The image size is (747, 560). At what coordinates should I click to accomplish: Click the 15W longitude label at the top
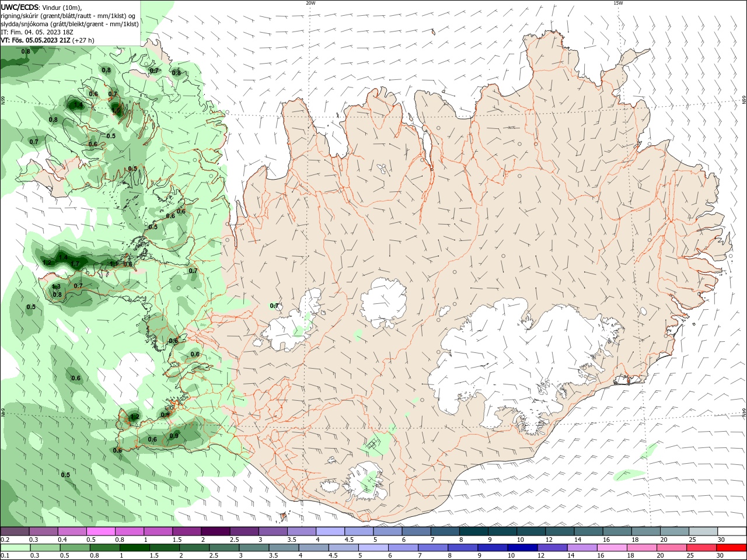(x=618, y=3)
